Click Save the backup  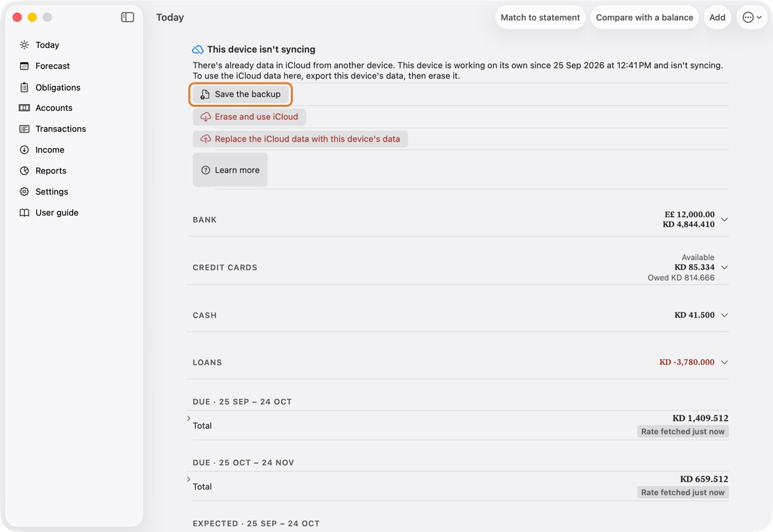pos(240,94)
